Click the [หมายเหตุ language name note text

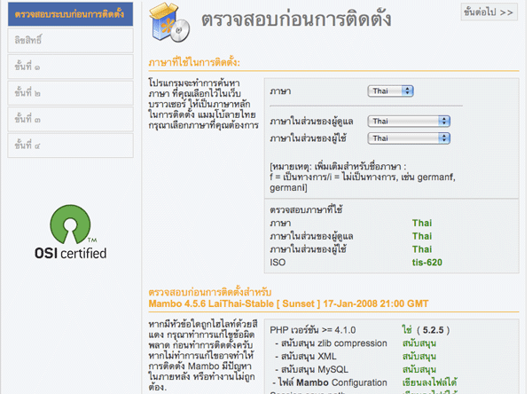coord(362,172)
